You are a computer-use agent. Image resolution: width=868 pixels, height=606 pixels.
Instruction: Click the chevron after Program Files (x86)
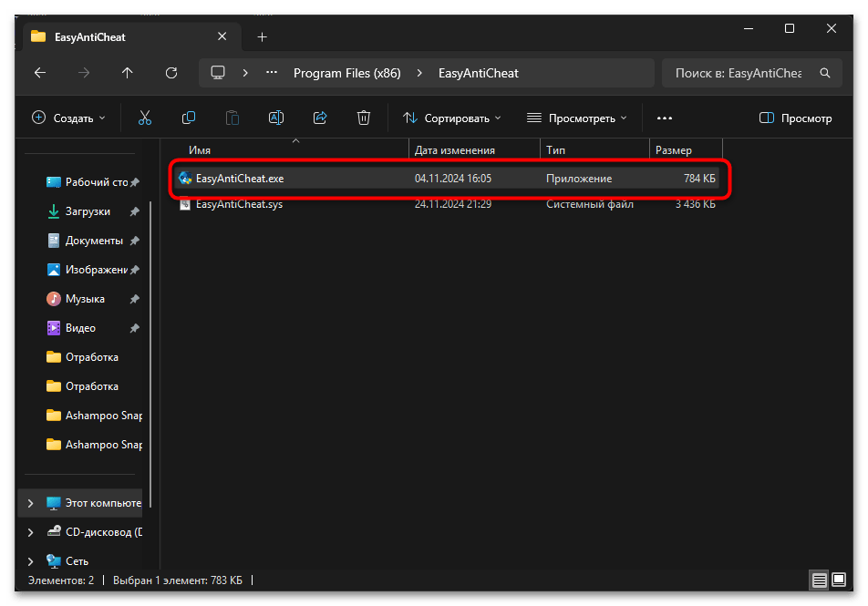419,73
